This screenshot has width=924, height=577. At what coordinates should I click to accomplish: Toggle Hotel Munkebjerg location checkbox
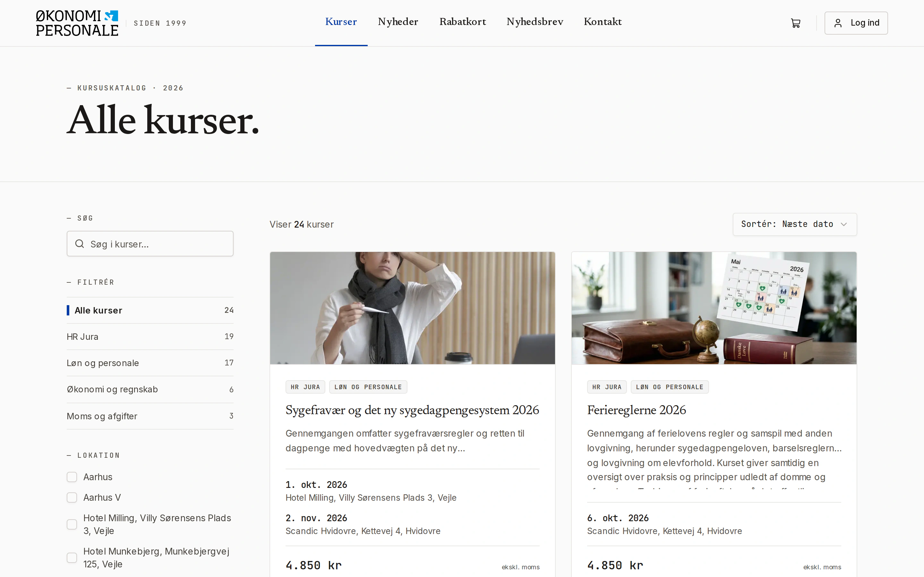click(x=72, y=557)
